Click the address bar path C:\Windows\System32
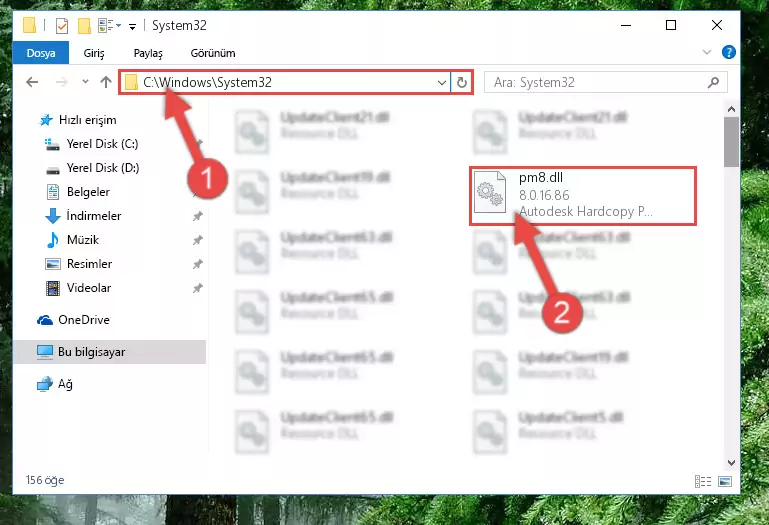 [x=207, y=82]
